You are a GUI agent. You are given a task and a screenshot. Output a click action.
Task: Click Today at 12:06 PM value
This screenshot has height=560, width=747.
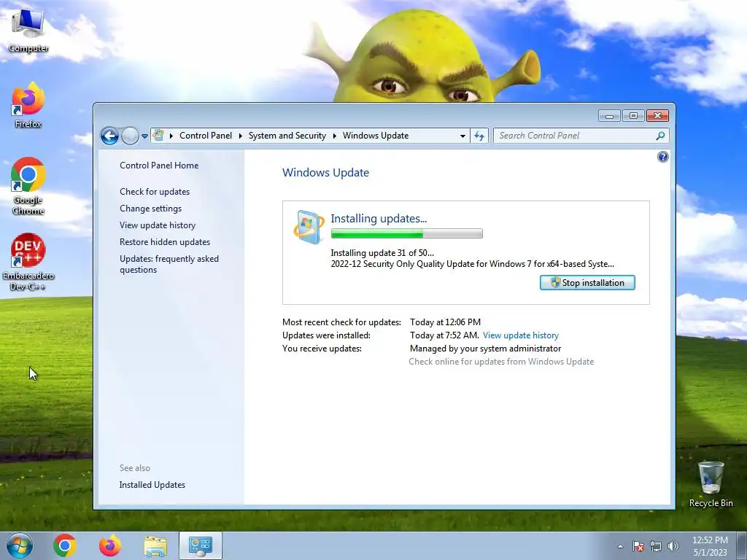[x=445, y=322]
